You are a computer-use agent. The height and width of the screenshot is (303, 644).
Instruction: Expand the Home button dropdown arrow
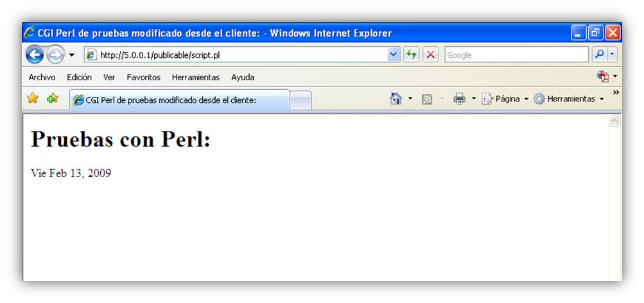click(x=410, y=98)
